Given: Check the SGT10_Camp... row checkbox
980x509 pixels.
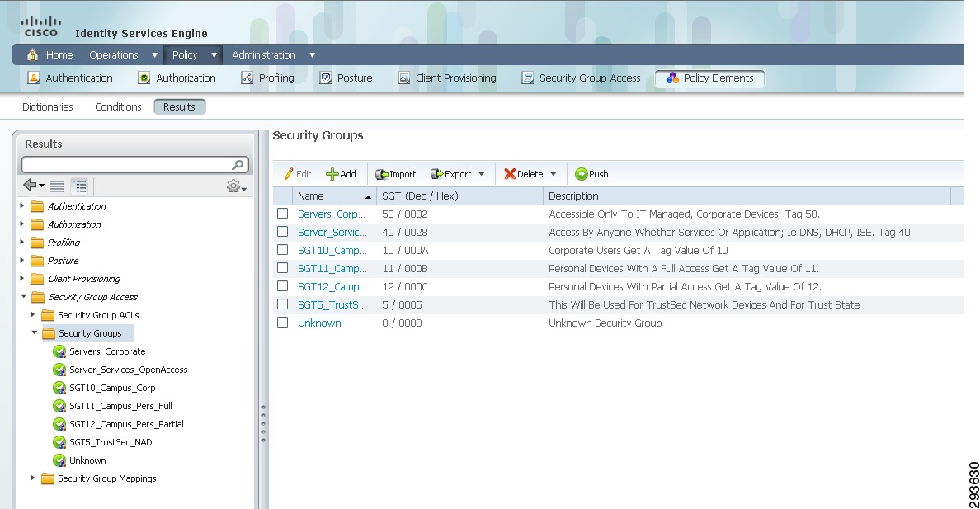Looking at the screenshot, I should (x=282, y=250).
